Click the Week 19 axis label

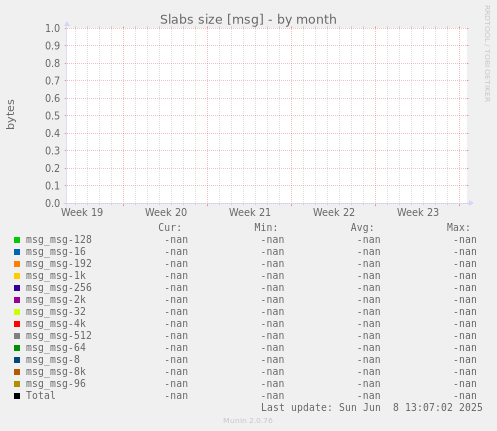pos(82,212)
